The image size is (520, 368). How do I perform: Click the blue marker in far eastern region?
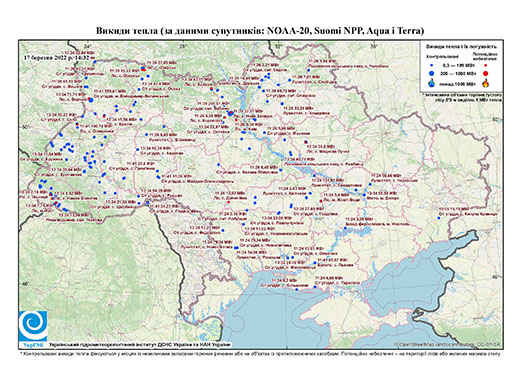[x=439, y=218]
